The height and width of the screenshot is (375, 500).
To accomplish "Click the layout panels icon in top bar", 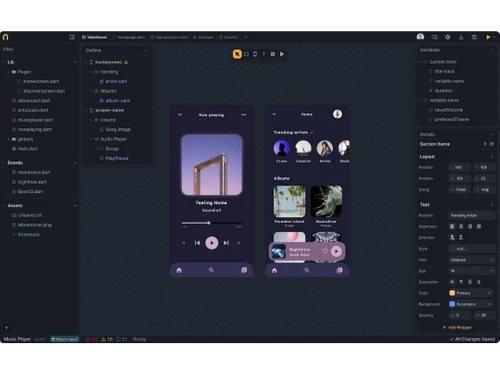I will [x=474, y=37].
